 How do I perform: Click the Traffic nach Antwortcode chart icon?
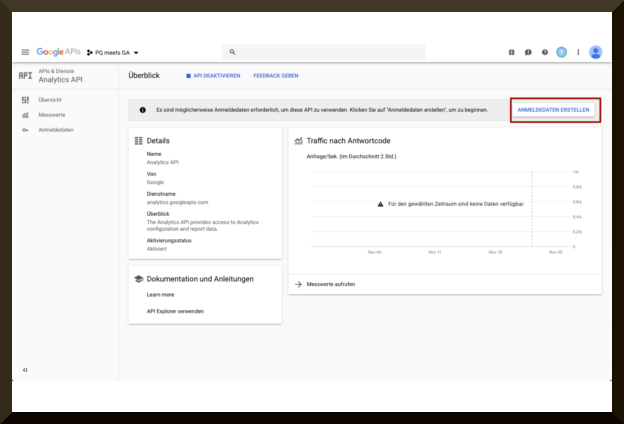(298, 141)
